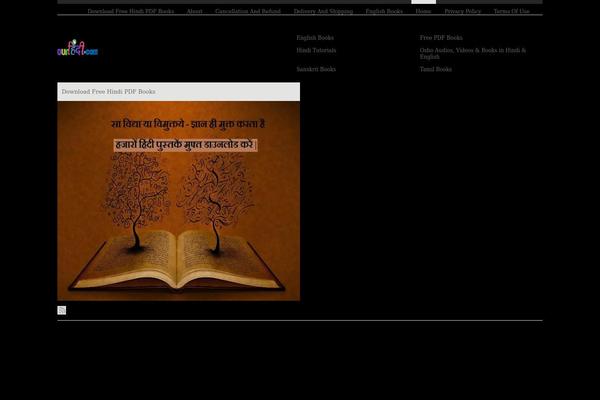Open the Free PDF Books category link
Viewport: 600px width, 400px height.
pos(441,38)
